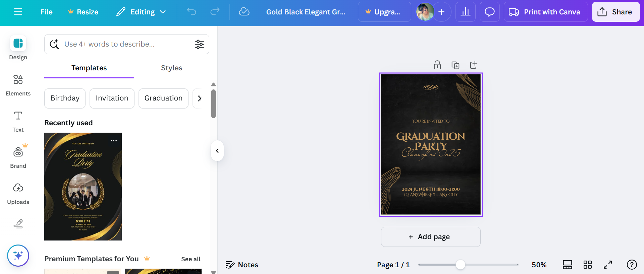Select the GRADUATION PARTY heading on canvas
The height and width of the screenshot is (274, 644).
(431, 141)
